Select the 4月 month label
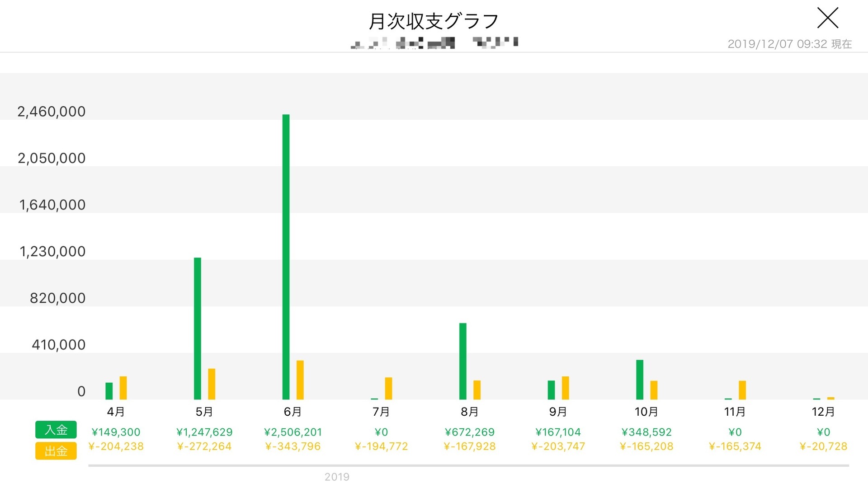The image size is (868, 488). coord(116,412)
